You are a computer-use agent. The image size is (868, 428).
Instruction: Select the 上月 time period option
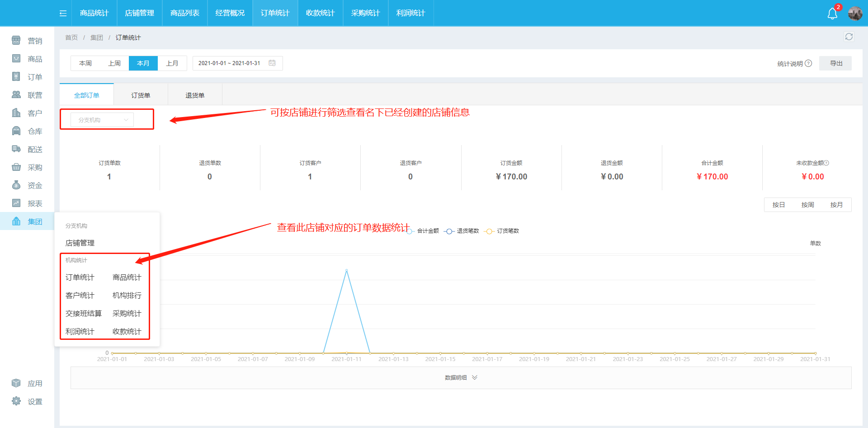[172, 63]
